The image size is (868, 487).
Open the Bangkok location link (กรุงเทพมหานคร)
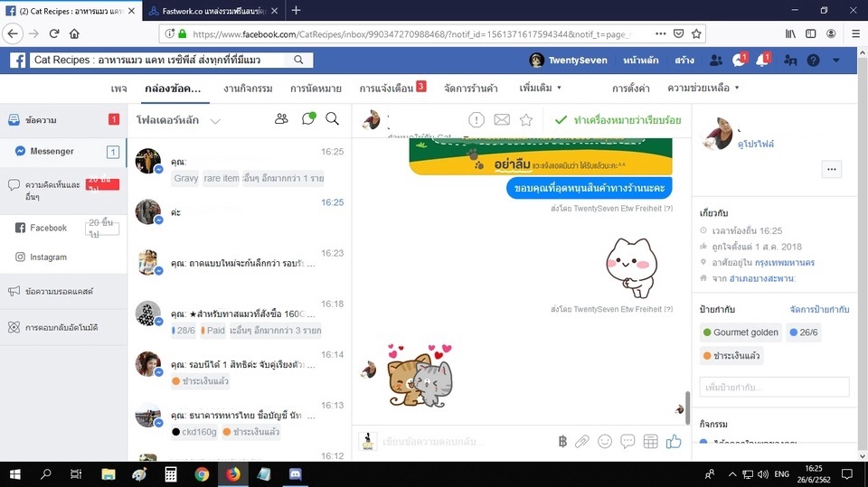785,262
